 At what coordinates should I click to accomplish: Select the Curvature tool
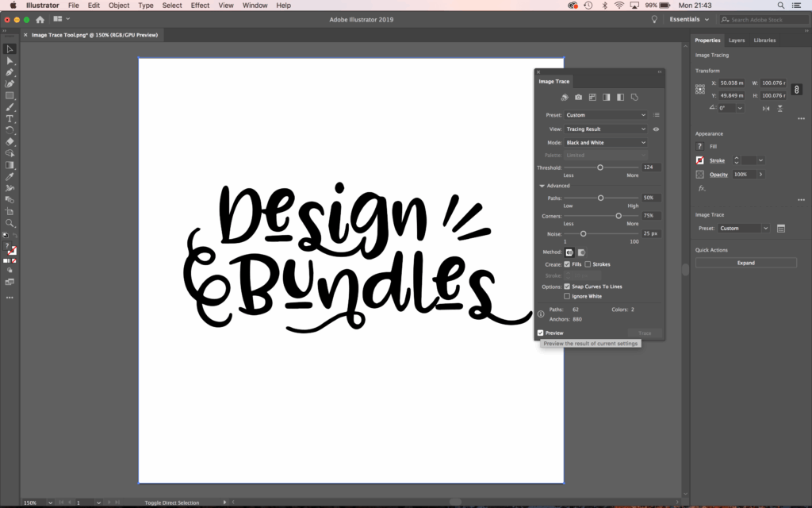click(x=10, y=84)
